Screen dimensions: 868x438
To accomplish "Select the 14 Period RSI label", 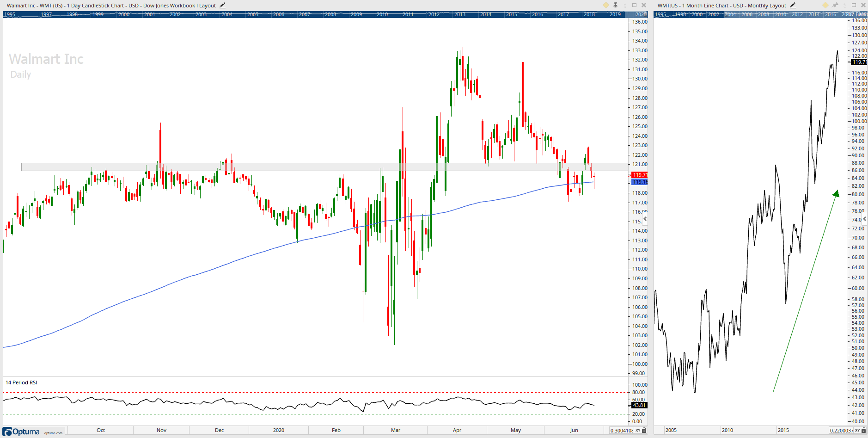I will tap(21, 382).
